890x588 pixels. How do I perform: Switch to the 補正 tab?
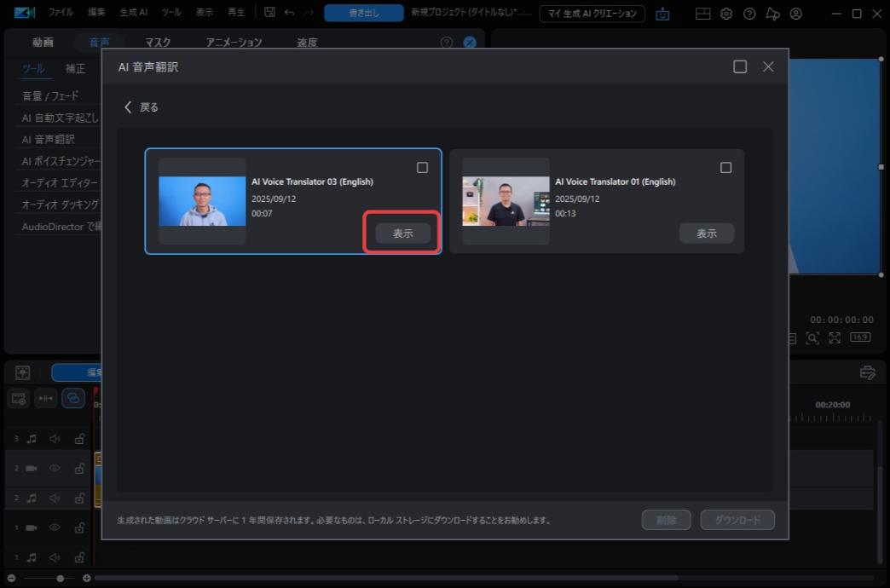tap(73, 69)
